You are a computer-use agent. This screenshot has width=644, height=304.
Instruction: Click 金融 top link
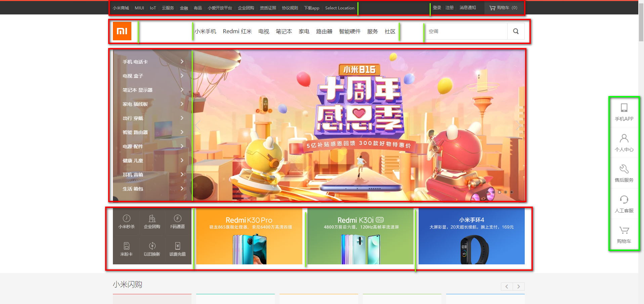tap(184, 8)
